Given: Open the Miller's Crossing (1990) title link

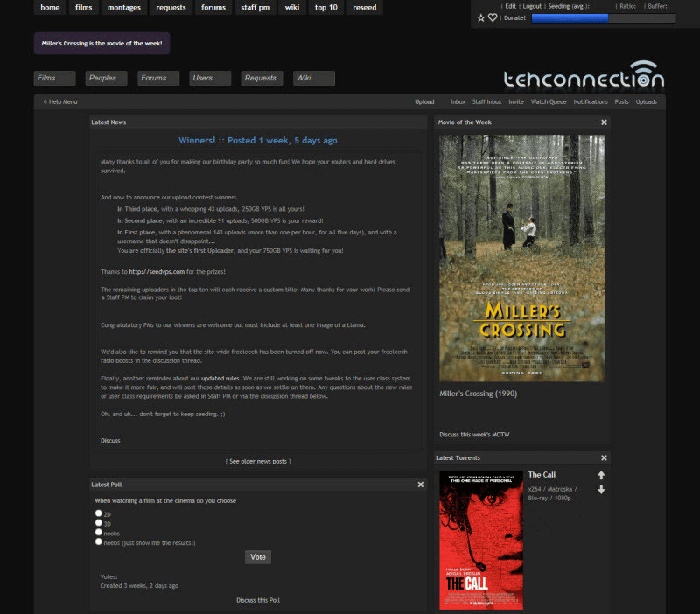Looking at the screenshot, I should (478, 394).
